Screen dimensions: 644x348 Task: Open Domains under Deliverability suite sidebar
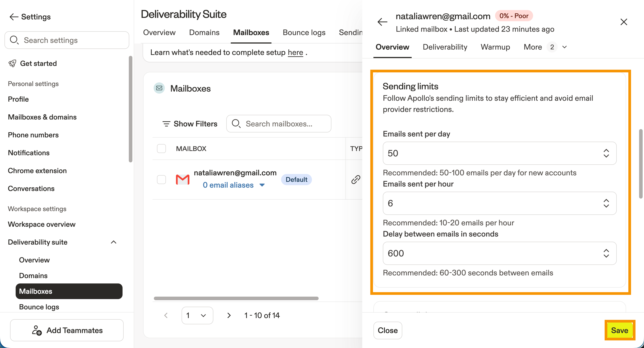[x=33, y=275]
